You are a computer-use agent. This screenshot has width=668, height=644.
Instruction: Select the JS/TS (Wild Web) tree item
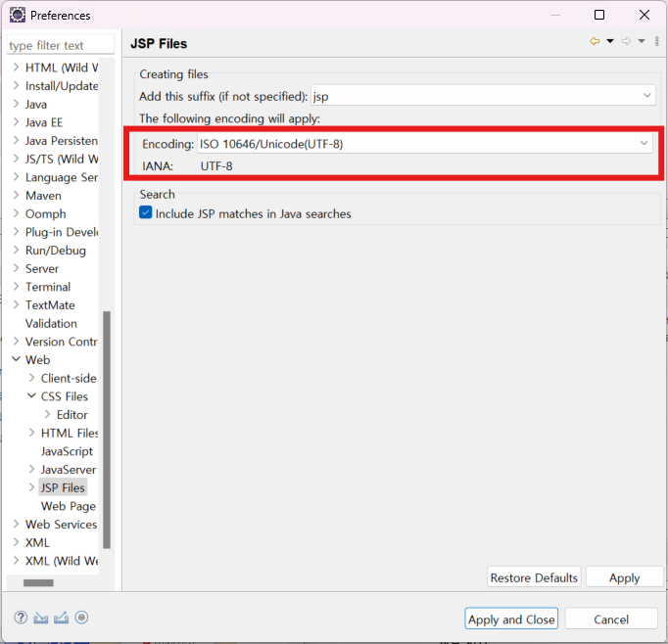click(x=62, y=159)
